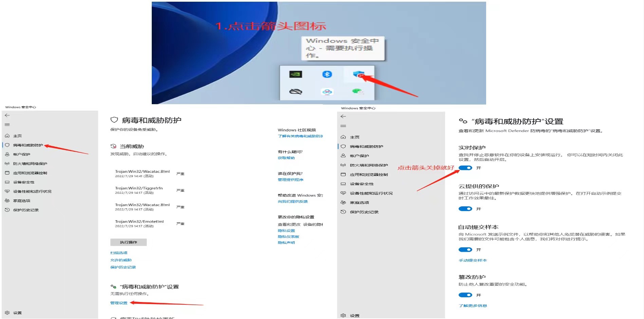Click the 执行操作 button

(128, 242)
